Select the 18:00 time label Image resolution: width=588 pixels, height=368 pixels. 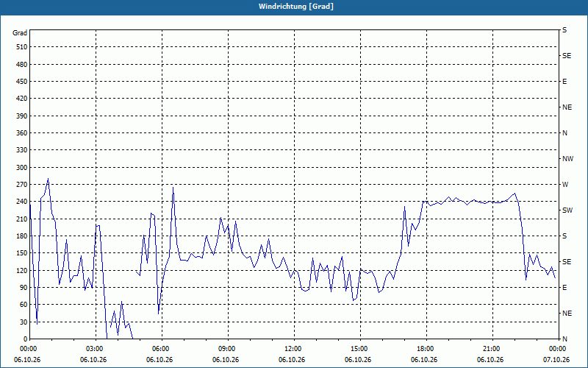[426, 349]
